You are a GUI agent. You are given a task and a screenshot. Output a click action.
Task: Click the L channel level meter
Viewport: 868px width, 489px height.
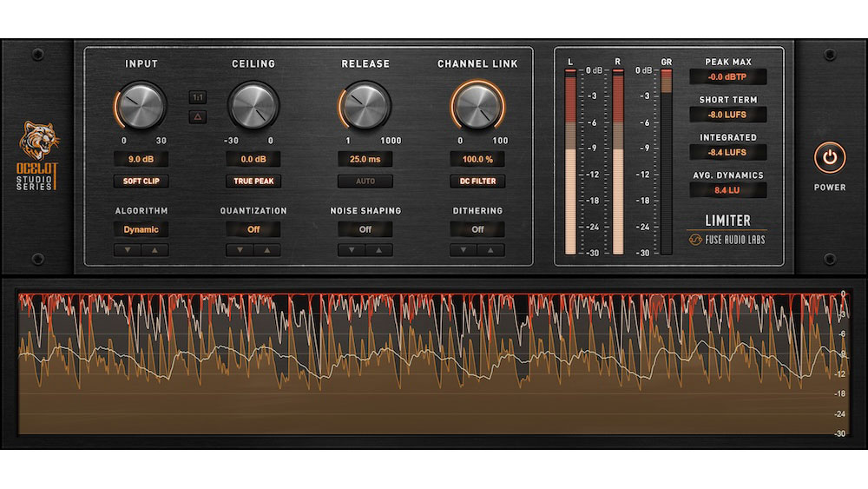(x=570, y=162)
